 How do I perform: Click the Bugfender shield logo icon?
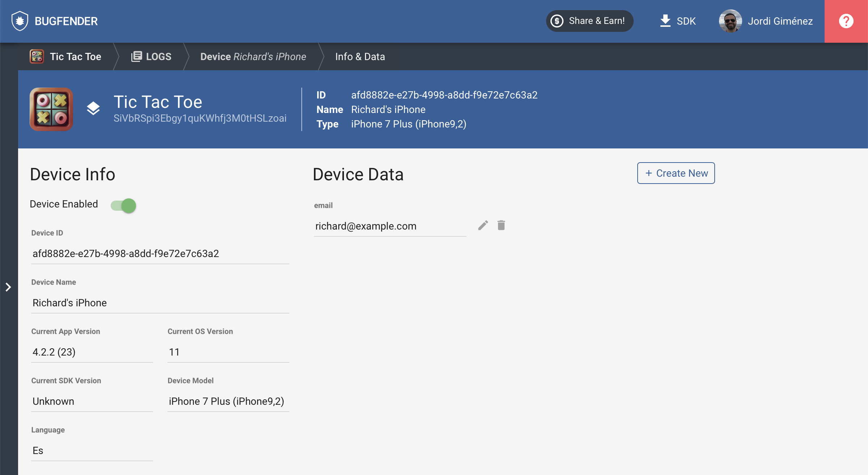[20, 21]
